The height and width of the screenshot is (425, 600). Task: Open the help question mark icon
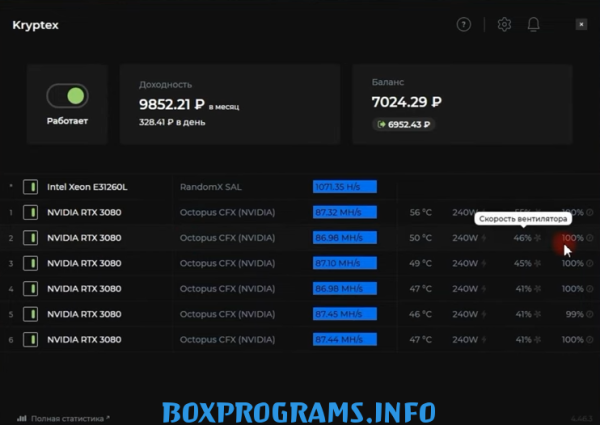pyautogui.click(x=463, y=24)
